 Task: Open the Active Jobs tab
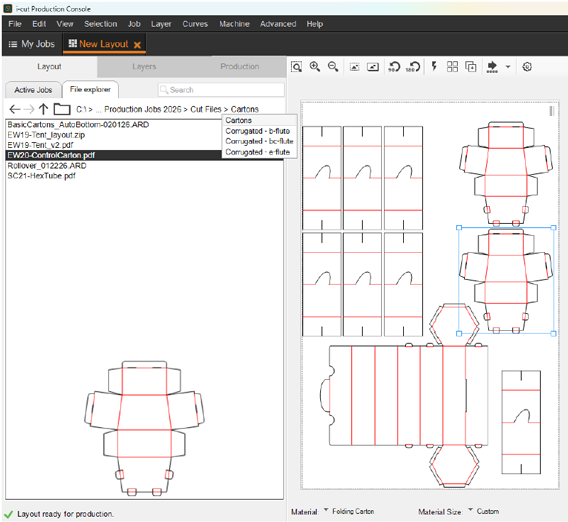[33, 90]
